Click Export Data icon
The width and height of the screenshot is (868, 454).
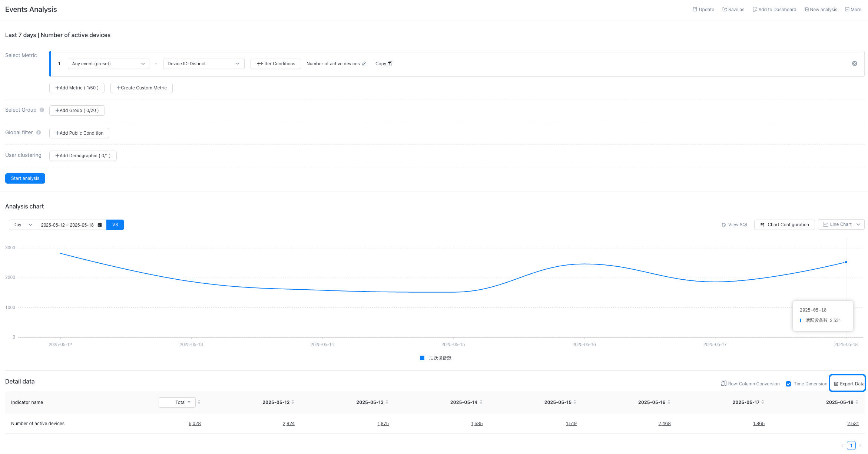click(836, 384)
